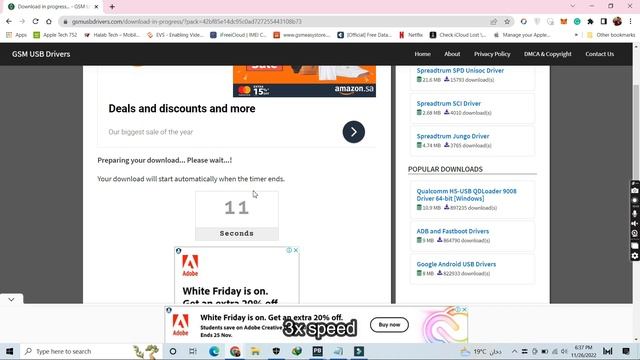The width and height of the screenshot is (640, 360).
Task: Open the Chrome three-dot menu
Action: [x=631, y=22]
